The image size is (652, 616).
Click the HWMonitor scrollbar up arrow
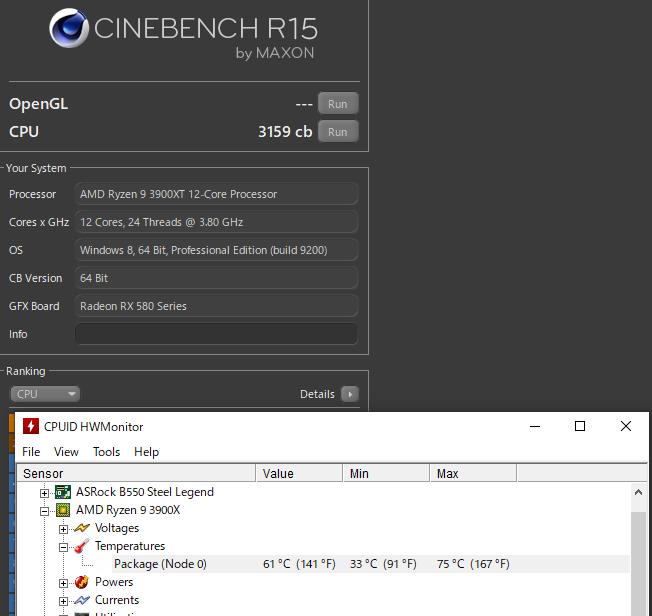[638, 492]
